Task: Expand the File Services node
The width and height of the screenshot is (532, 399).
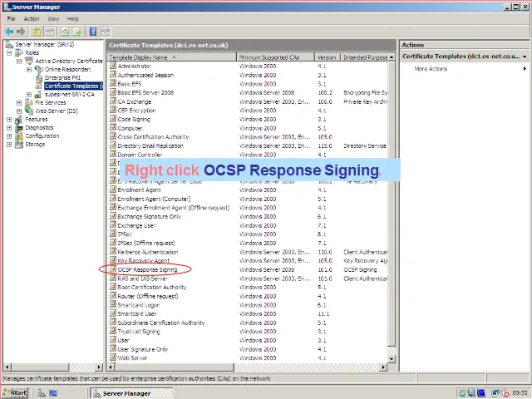Action: (19, 103)
